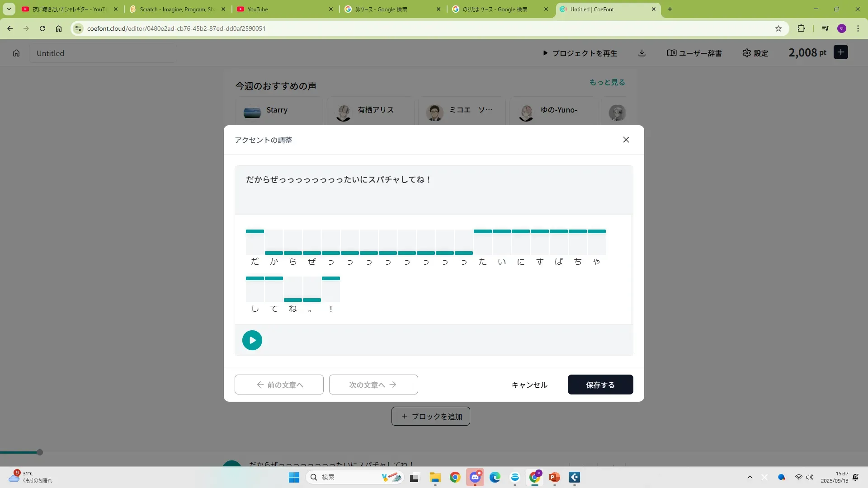Open the tab search dropdown arrow
The image size is (868, 488).
(x=9, y=9)
